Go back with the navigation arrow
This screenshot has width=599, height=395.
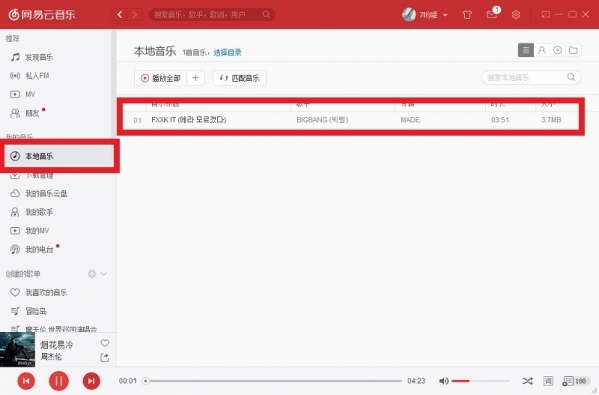click(120, 15)
